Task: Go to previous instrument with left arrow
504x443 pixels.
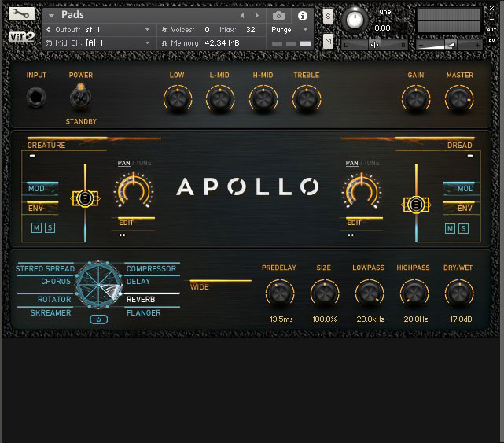Action: 242,15
